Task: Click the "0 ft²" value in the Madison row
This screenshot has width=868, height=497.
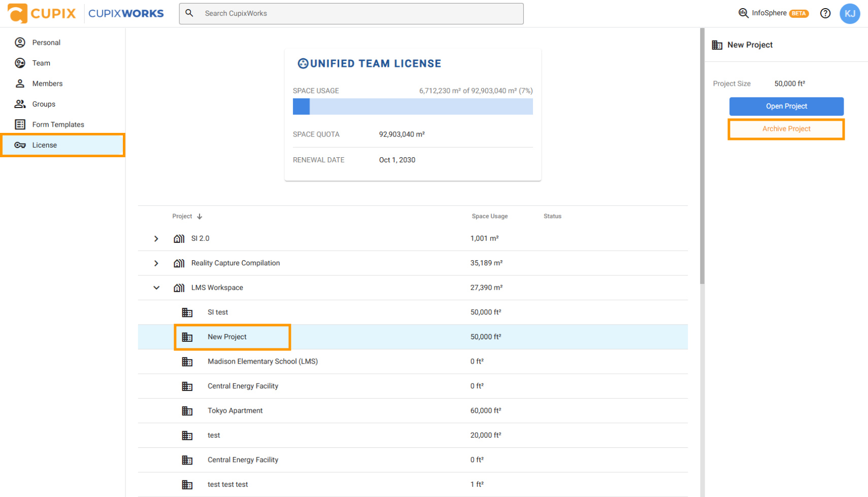Action: tap(477, 362)
